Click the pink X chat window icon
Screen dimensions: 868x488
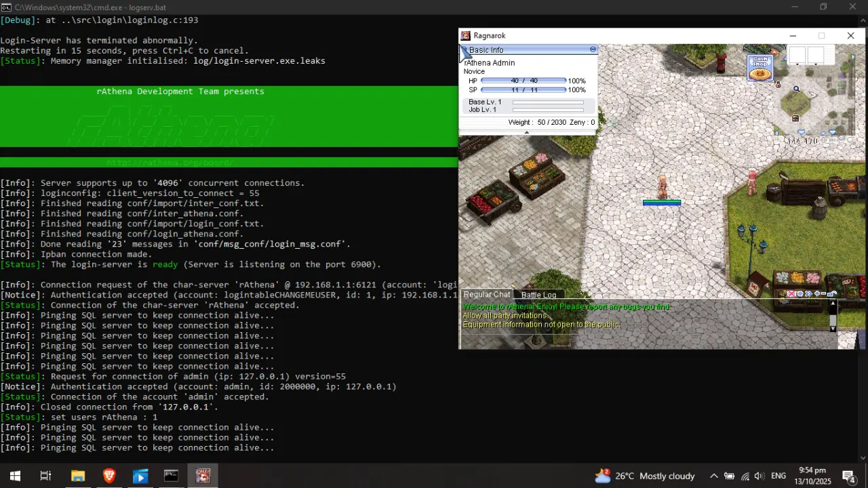pos(791,294)
